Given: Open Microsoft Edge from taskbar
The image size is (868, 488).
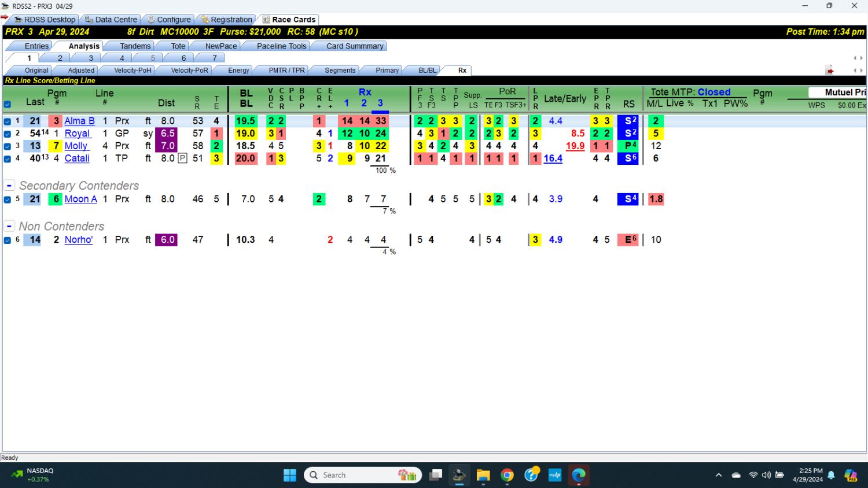Looking at the screenshot, I should point(579,475).
